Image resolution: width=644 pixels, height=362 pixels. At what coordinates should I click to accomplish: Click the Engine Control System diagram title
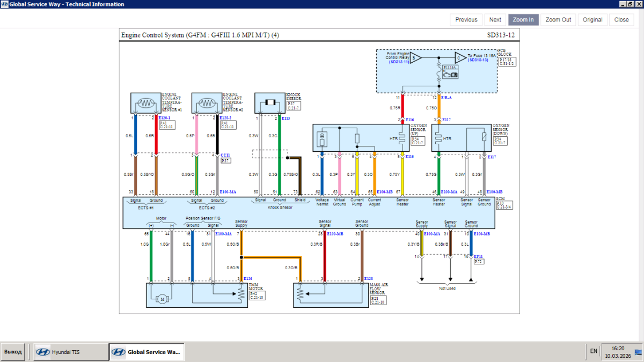pyautogui.click(x=200, y=35)
